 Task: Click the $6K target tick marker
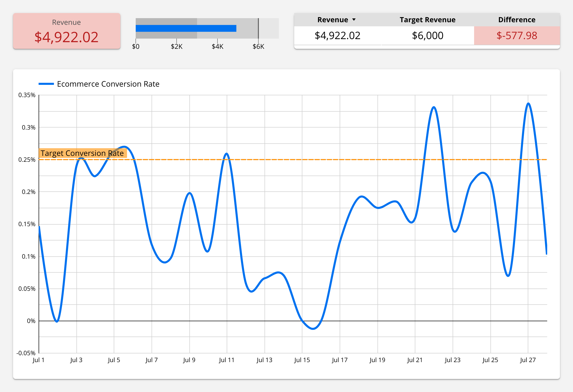(x=259, y=28)
